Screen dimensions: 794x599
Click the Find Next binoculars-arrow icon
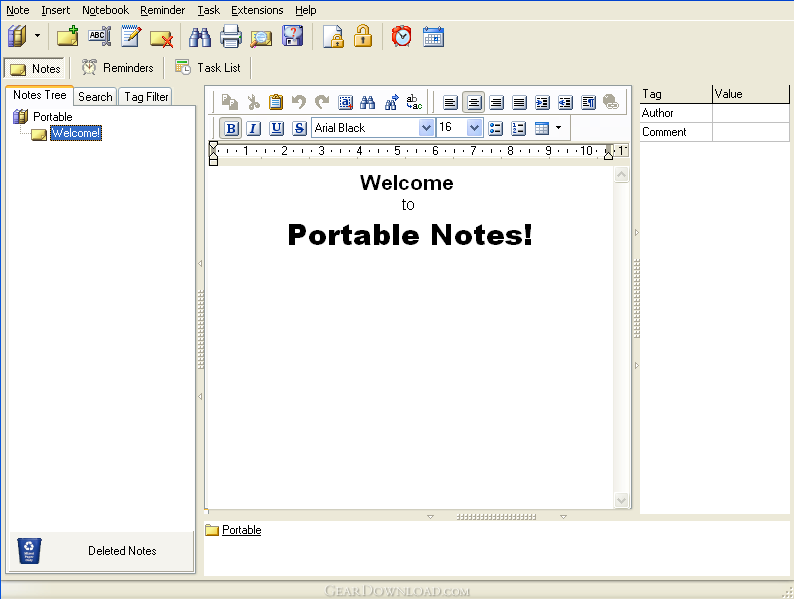coord(391,102)
